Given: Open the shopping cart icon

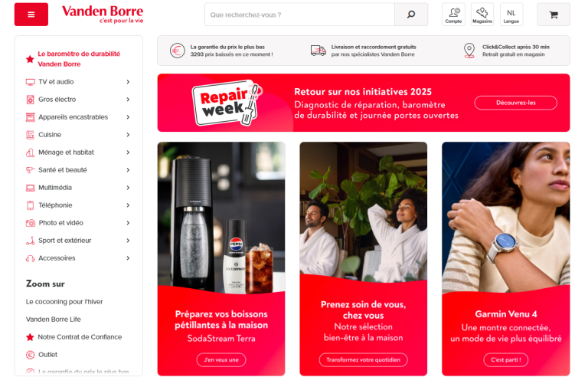Looking at the screenshot, I should tap(553, 15).
